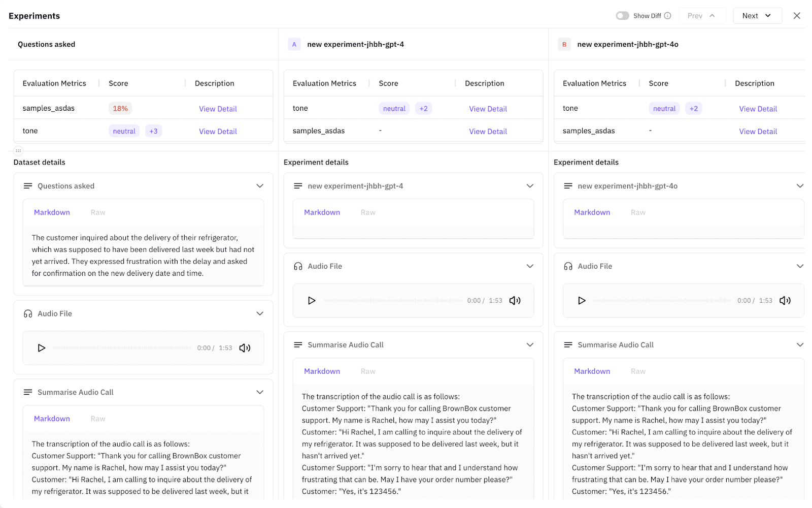
Task: Mute audio in the dataset column player
Action: pyautogui.click(x=245, y=348)
